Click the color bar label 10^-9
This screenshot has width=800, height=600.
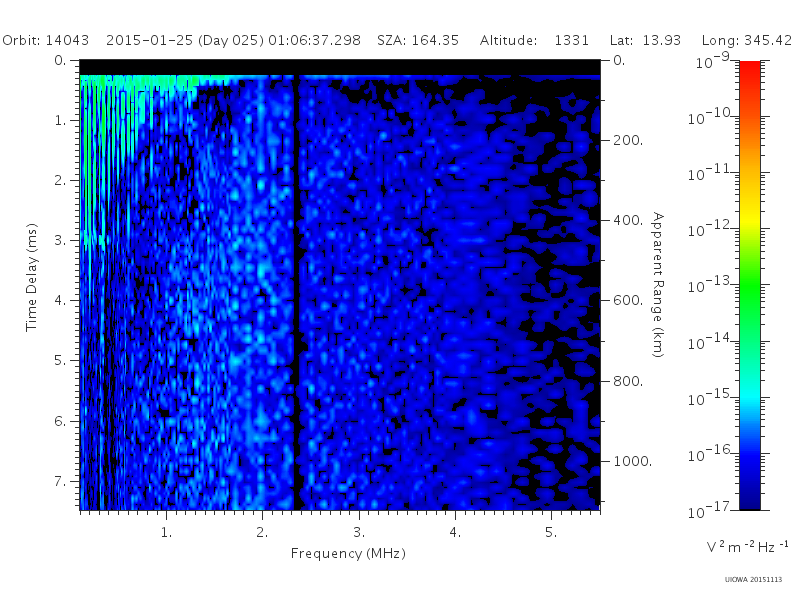tap(713, 61)
